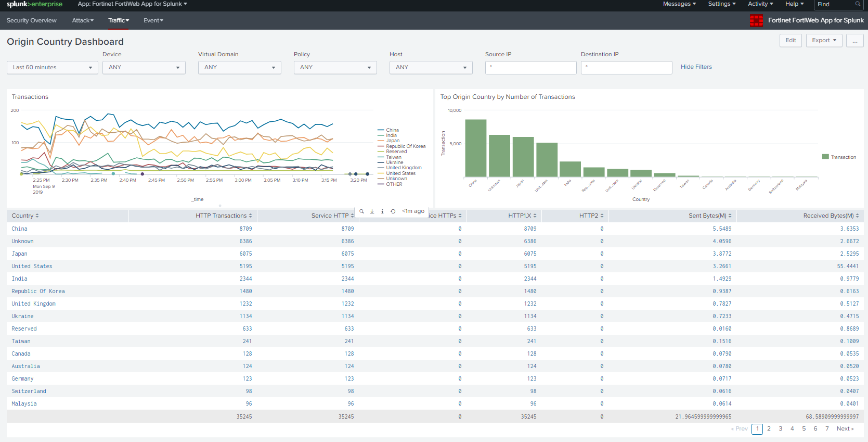Screen dimensions: 868x442
Task: Click the green Transaction legend swatch
Action: click(825, 157)
